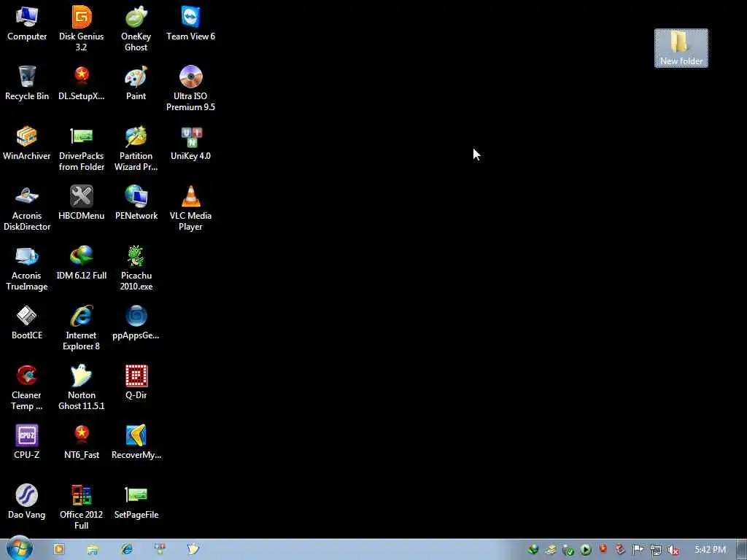Select the Internet Explorer 8 desktop shortcut
The width and height of the screenshot is (747, 560).
pos(82,328)
